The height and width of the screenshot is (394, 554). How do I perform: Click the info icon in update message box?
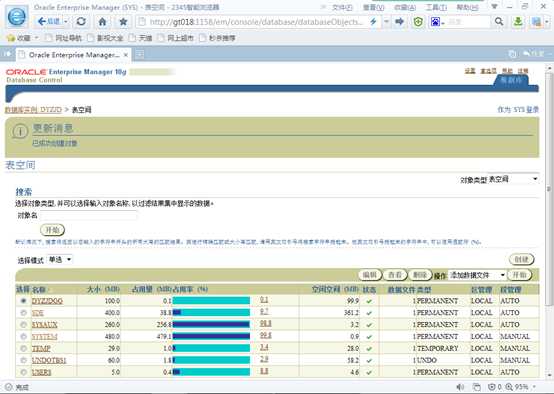[x=20, y=131]
